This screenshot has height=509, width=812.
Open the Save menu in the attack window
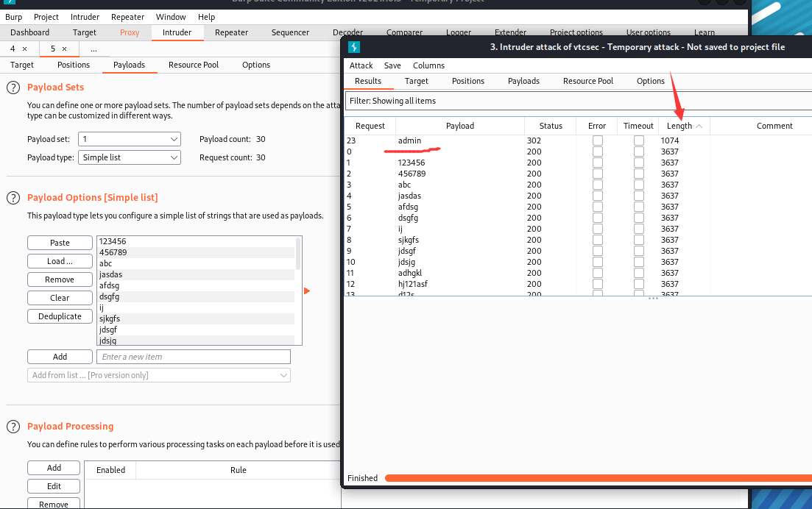point(392,65)
